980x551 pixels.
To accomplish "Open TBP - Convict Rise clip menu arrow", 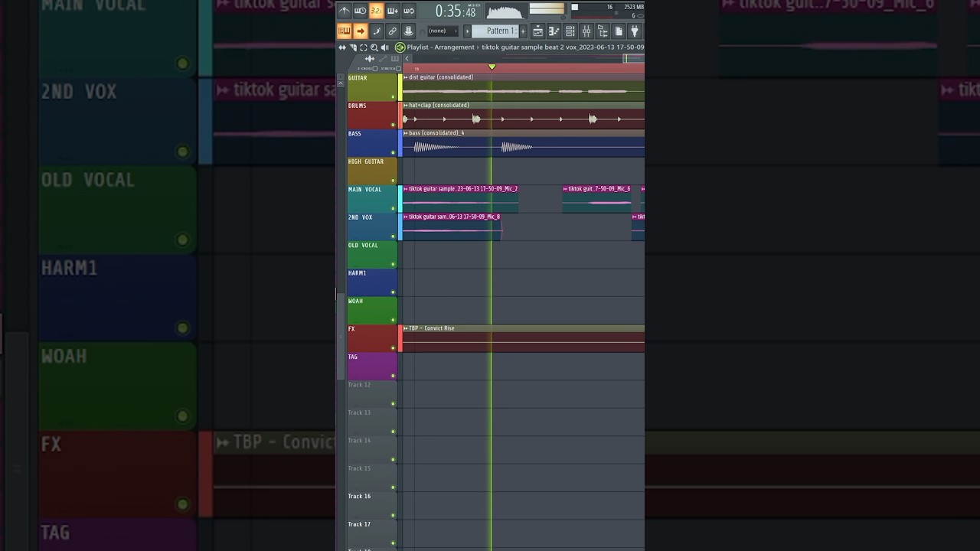I will 406,328.
